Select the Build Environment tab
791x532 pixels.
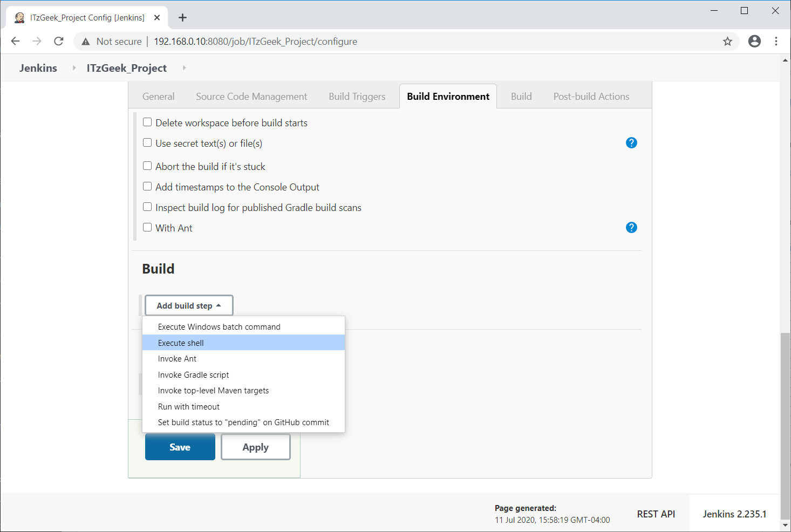(448, 97)
